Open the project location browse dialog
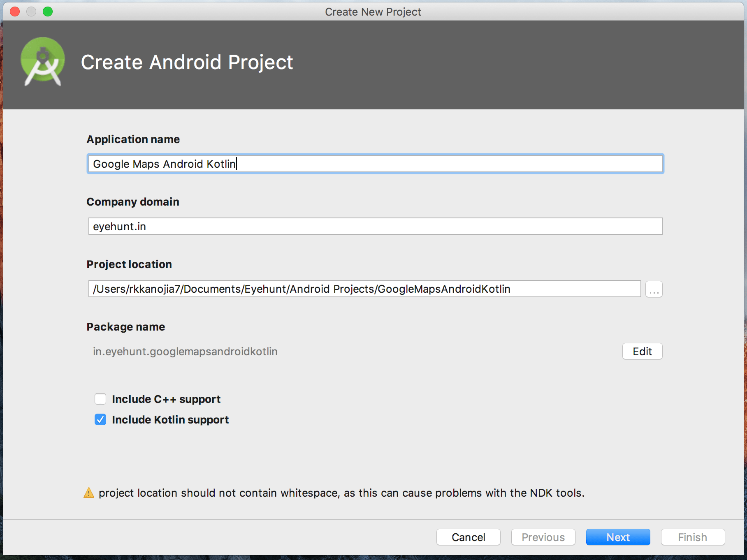Screen dimensions: 747x560 point(653,289)
